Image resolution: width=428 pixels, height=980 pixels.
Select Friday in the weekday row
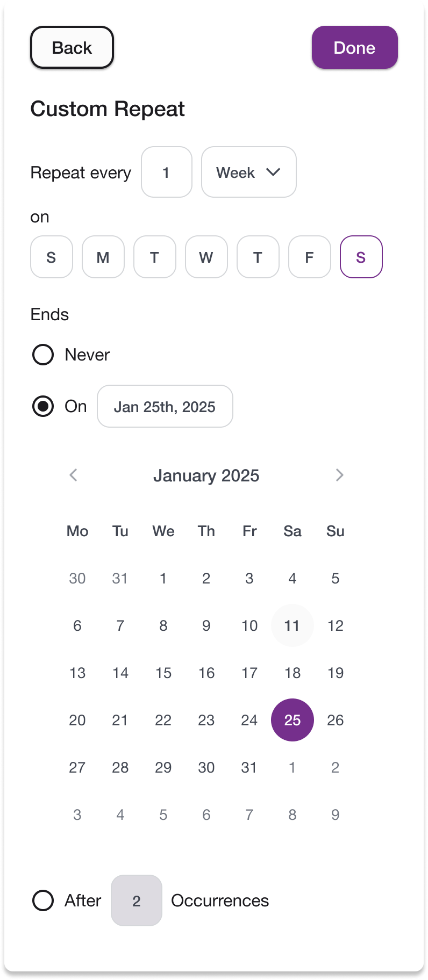(x=309, y=257)
